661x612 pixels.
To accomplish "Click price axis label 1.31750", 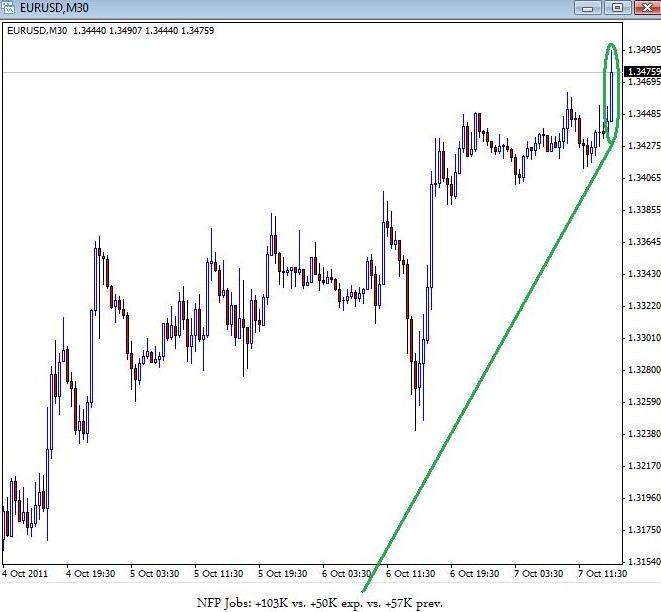I will tap(644, 530).
